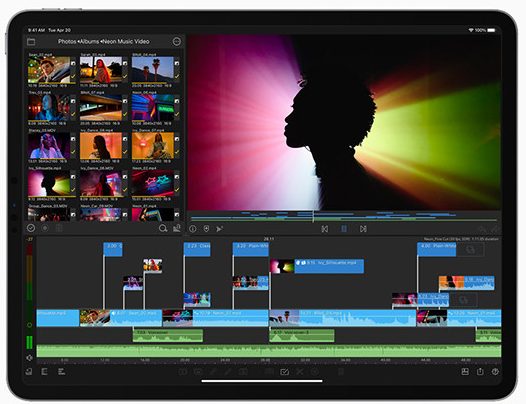Screen dimensions: 526x404
Task: Tap the dimmed grid icon under the library
Action: point(59,228)
